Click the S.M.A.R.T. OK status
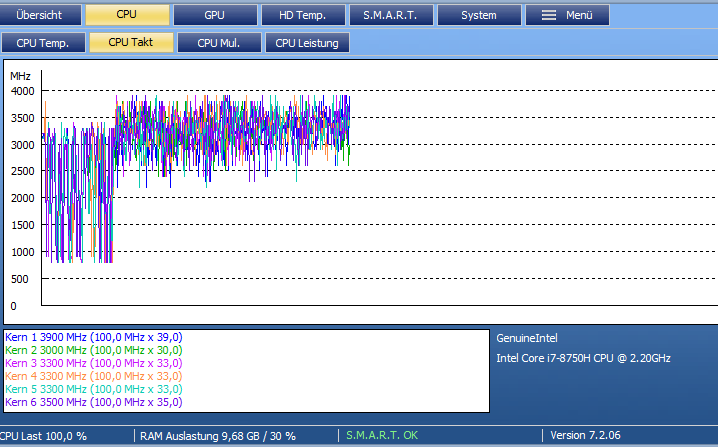 pos(382,435)
